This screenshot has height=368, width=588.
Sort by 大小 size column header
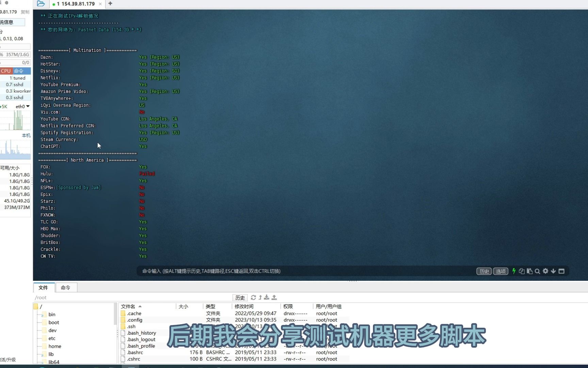point(190,306)
